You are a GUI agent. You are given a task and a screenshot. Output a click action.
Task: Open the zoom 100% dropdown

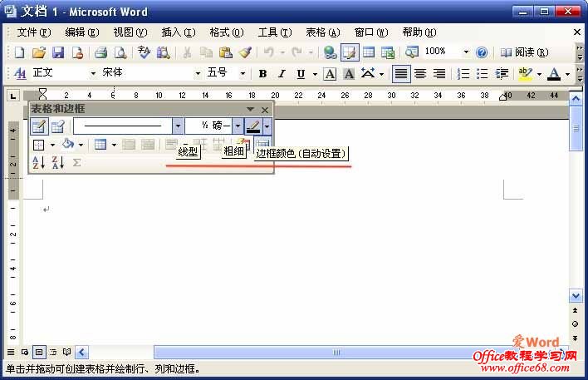click(466, 52)
